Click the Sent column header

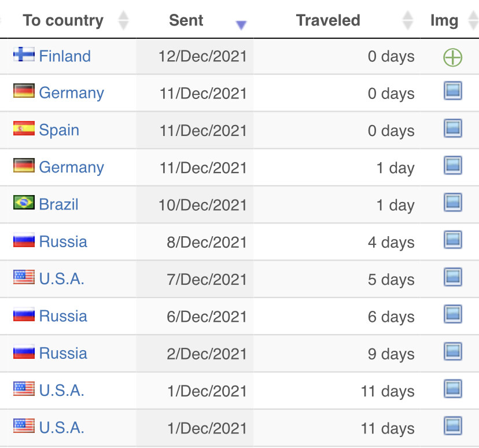186,20
